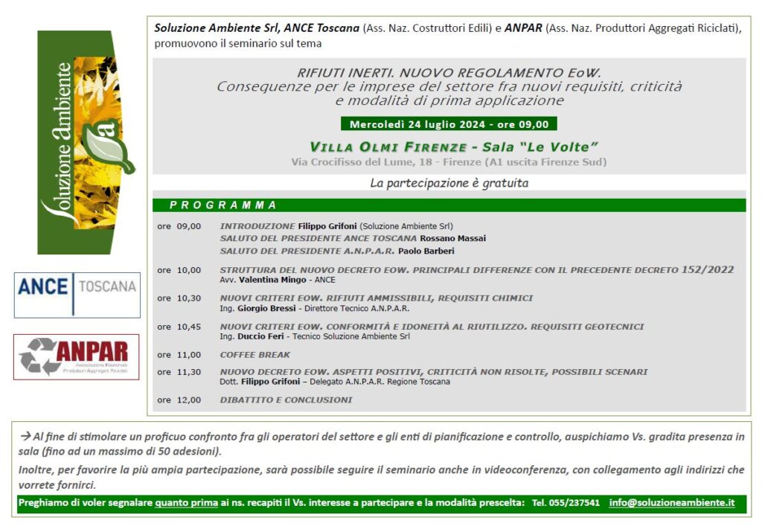
Task: Click the time "ore 12,00"
Action: [x=179, y=400]
